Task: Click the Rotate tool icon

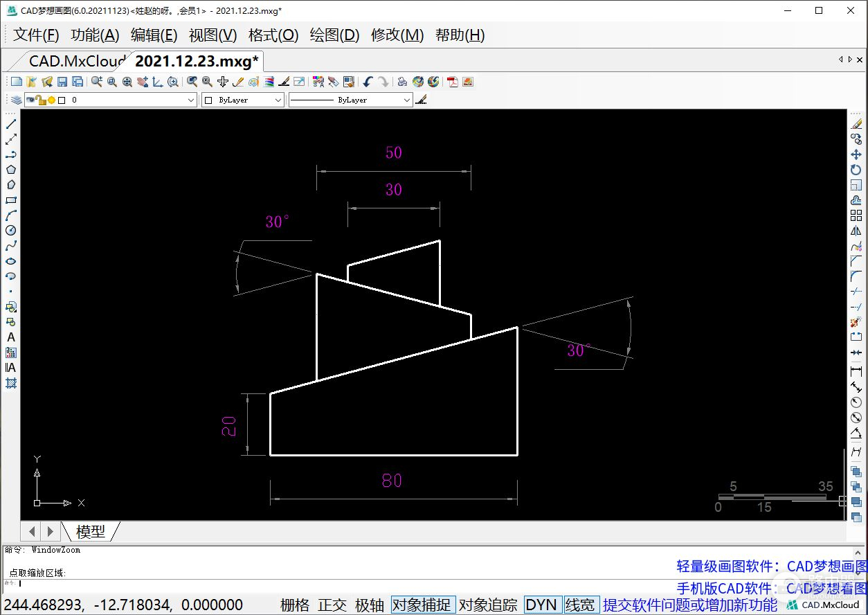Action: (x=856, y=170)
